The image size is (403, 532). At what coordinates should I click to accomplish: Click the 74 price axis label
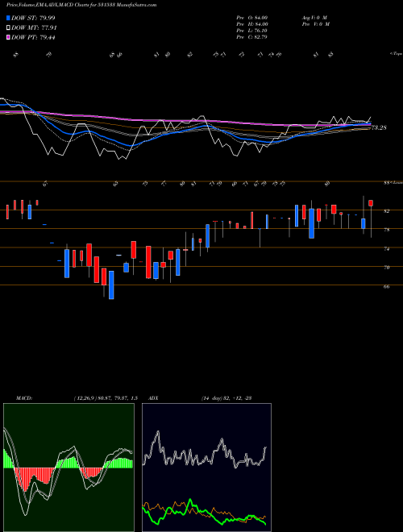coord(387,249)
